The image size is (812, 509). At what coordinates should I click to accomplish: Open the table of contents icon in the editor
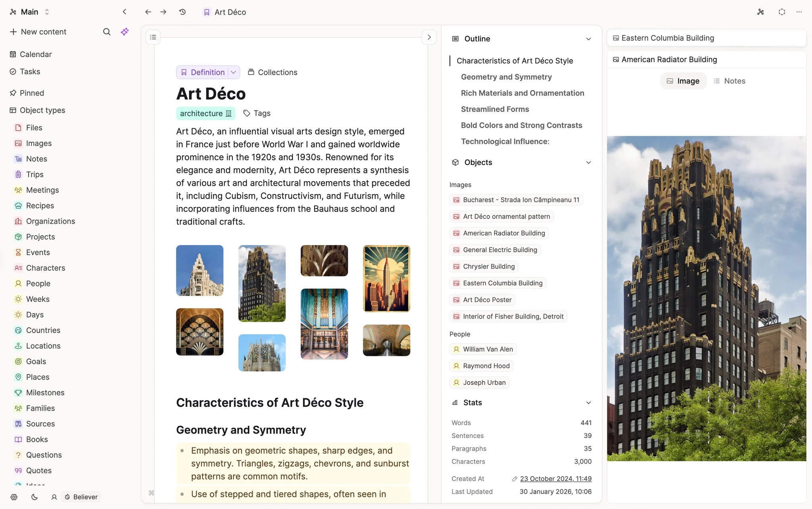pyautogui.click(x=153, y=36)
